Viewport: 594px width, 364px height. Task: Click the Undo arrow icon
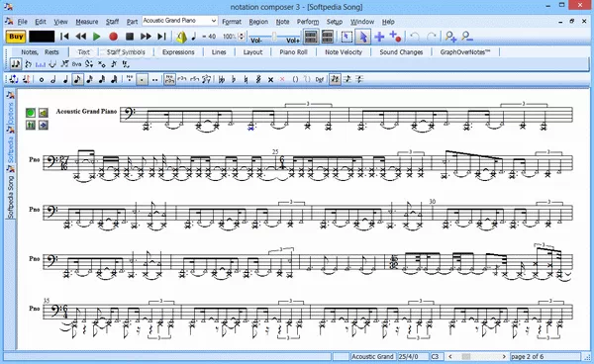pos(415,37)
